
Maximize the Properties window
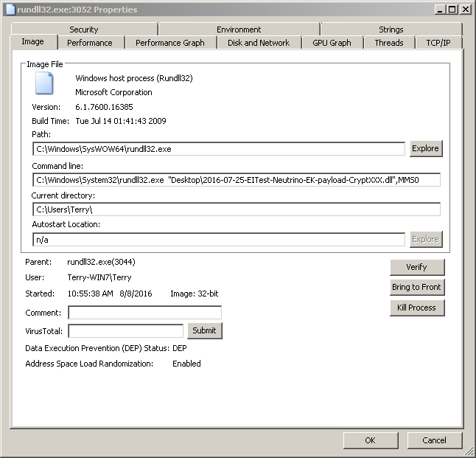point(452,10)
